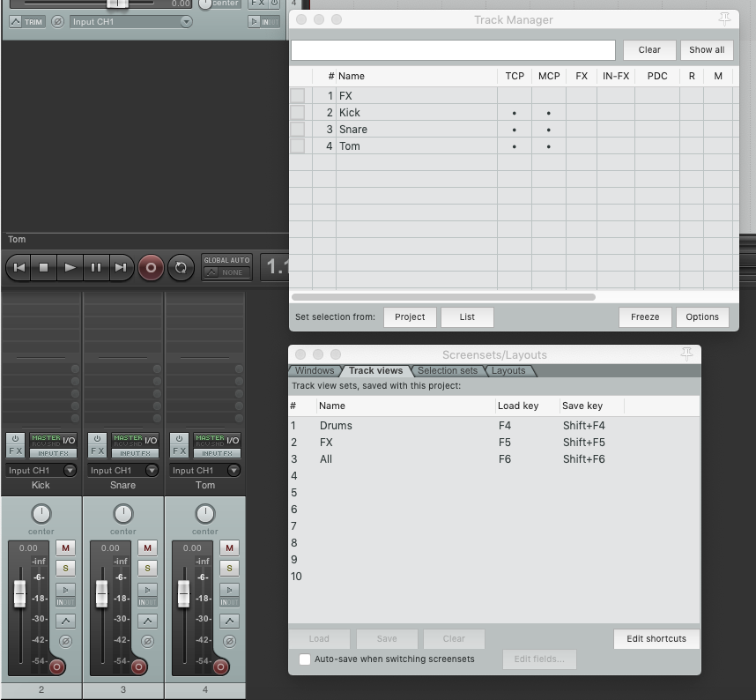Open Global Auto NONE automation button

pos(226,272)
